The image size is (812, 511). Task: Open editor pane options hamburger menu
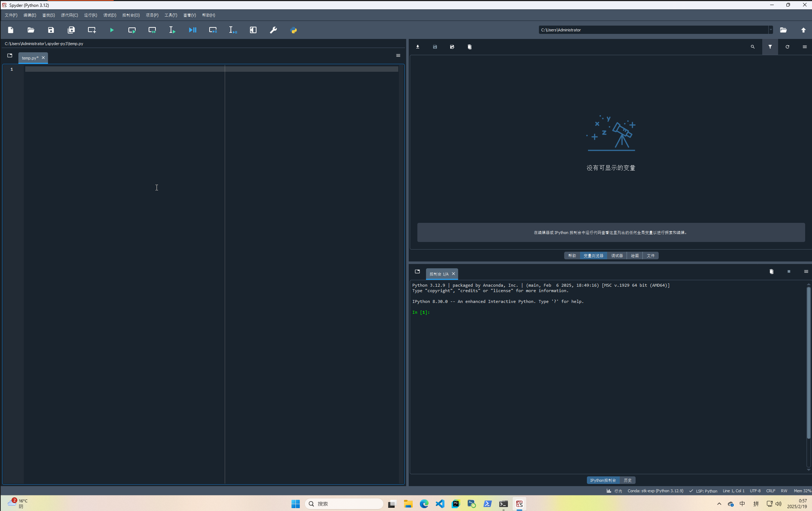(x=398, y=56)
